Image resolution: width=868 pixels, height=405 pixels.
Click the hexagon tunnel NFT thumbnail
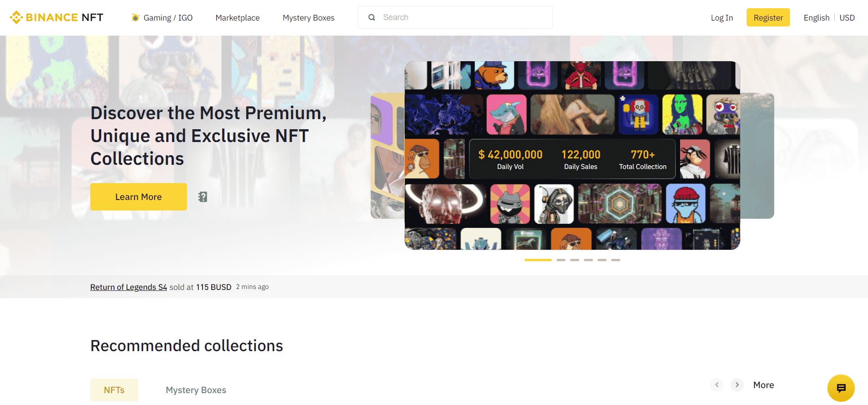(x=620, y=204)
